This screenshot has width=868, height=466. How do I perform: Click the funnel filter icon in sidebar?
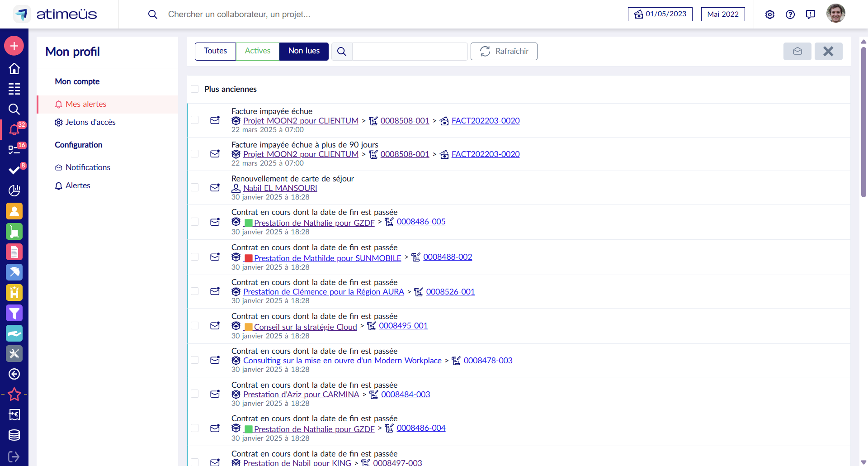(x=14, y=313)
